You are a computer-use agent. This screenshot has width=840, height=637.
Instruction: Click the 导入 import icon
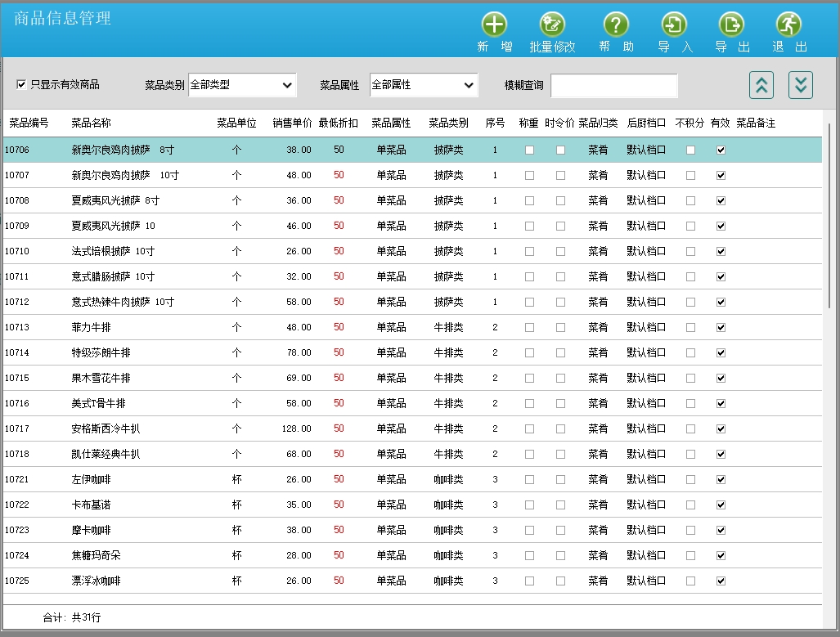click(674, 25)
